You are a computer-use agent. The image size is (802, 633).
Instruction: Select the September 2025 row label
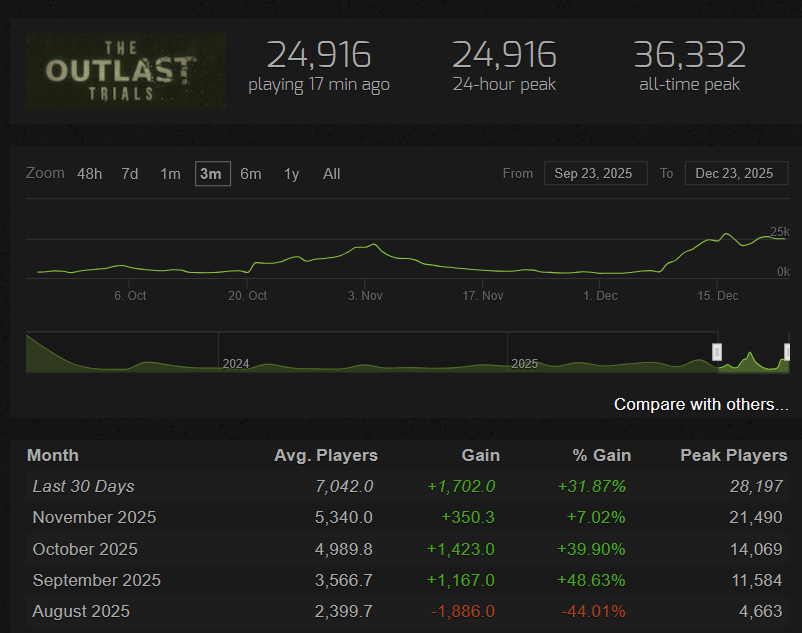[x=97, y=580]
